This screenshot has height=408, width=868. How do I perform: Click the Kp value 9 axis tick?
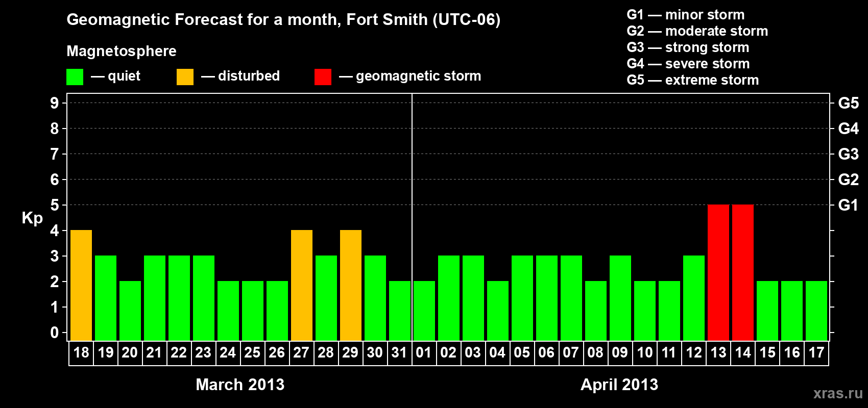click(x=55, y=103)
